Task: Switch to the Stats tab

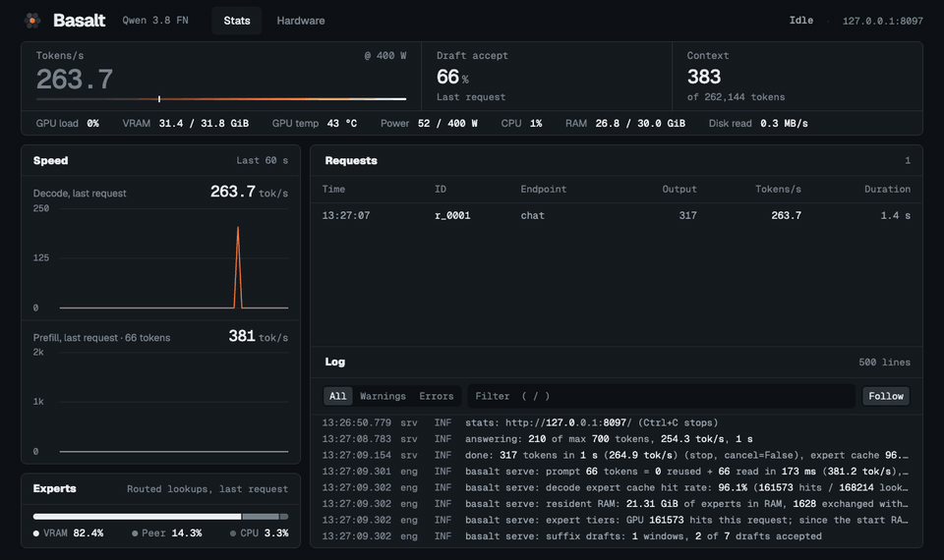Action: coord(237,21)
